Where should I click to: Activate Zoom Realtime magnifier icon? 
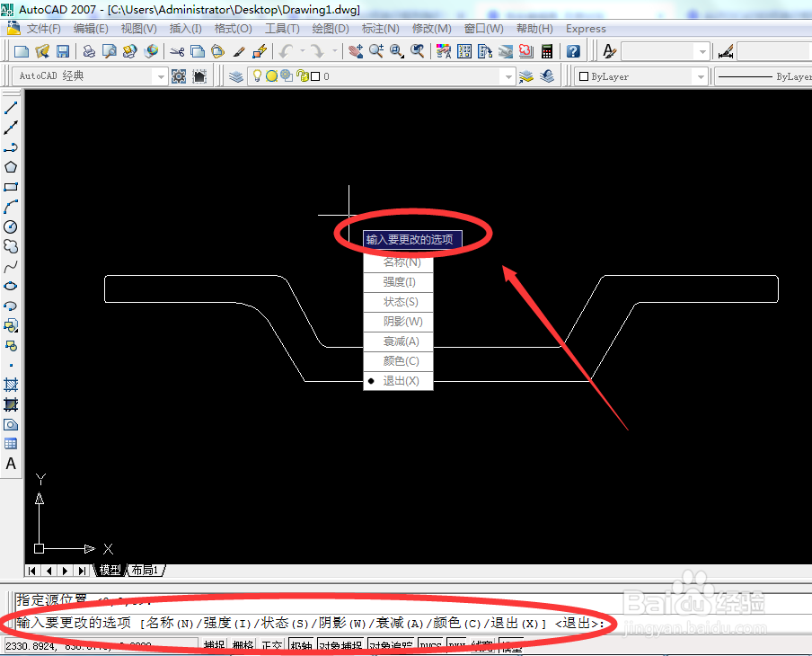[x=376, y=51]
